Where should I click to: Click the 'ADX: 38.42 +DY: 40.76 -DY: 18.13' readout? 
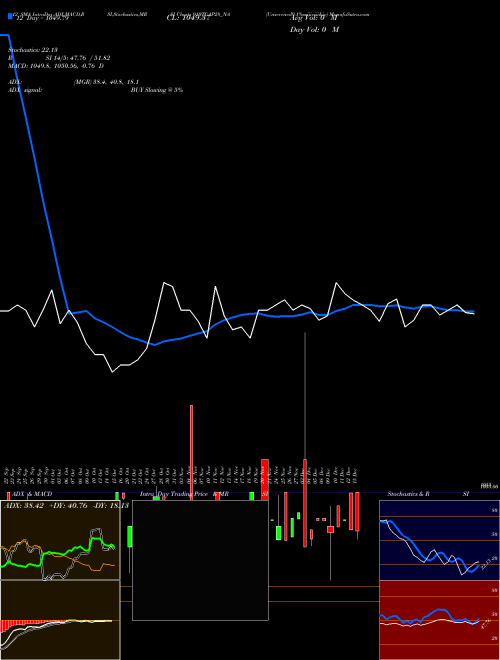66,506
